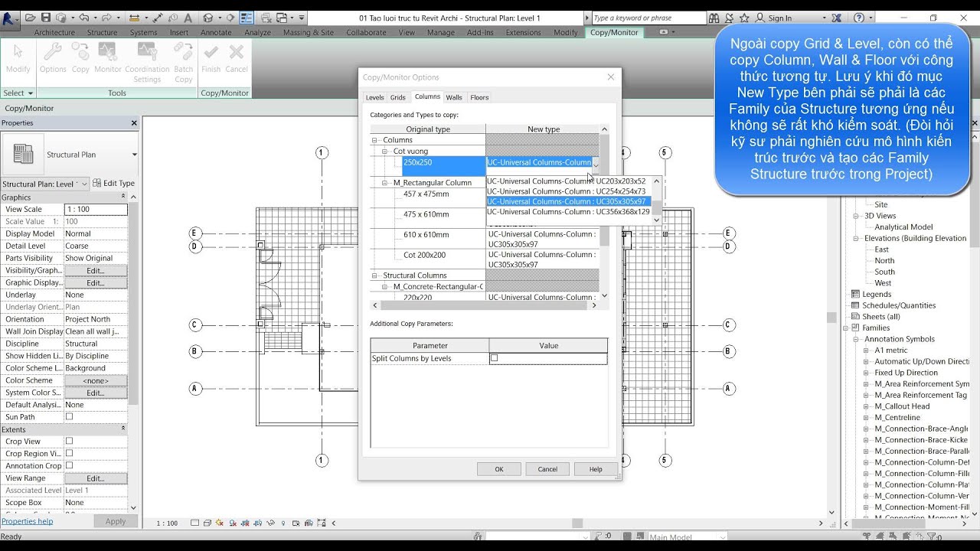Tick Split Columns by Levels checkbox
This screenshot has width=980, height=551.
coord(494,358)
